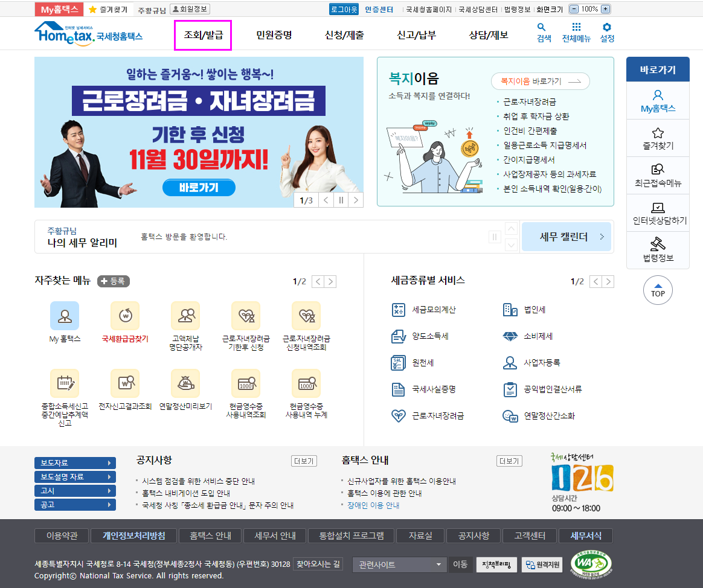Image resolution: width=703 pixels, height=588 pixels.
Task: Click the TOP scroll-to-top button
Action: 658,290
